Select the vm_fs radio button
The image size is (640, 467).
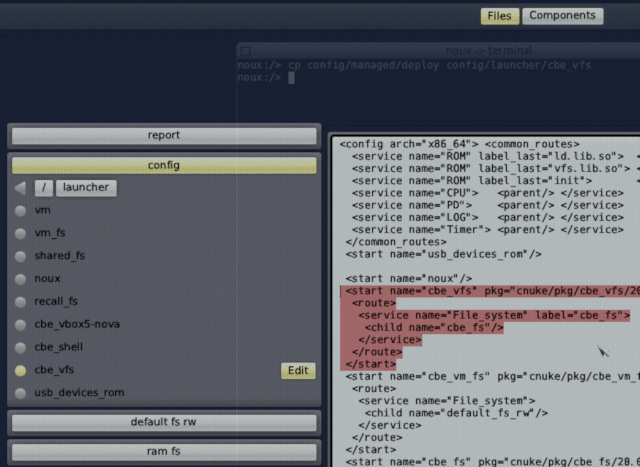20,234
